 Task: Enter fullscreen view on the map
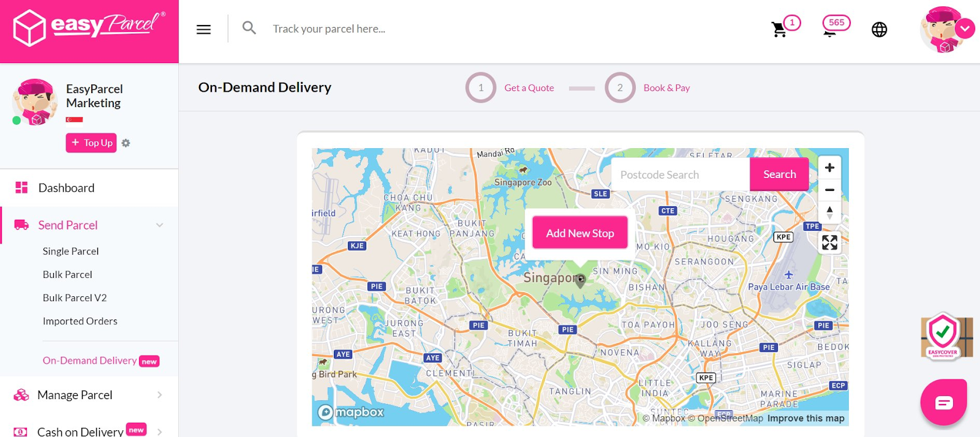click(x=829, y=242)
